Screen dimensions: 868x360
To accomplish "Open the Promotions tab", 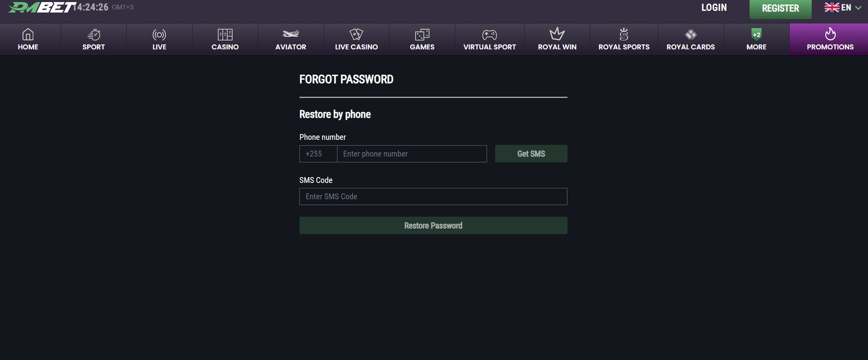I will pos(830,39).
